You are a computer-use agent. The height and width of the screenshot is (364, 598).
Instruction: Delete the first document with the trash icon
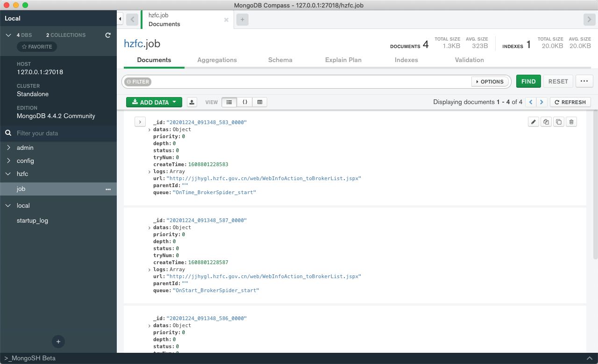(x=571, y=122)
